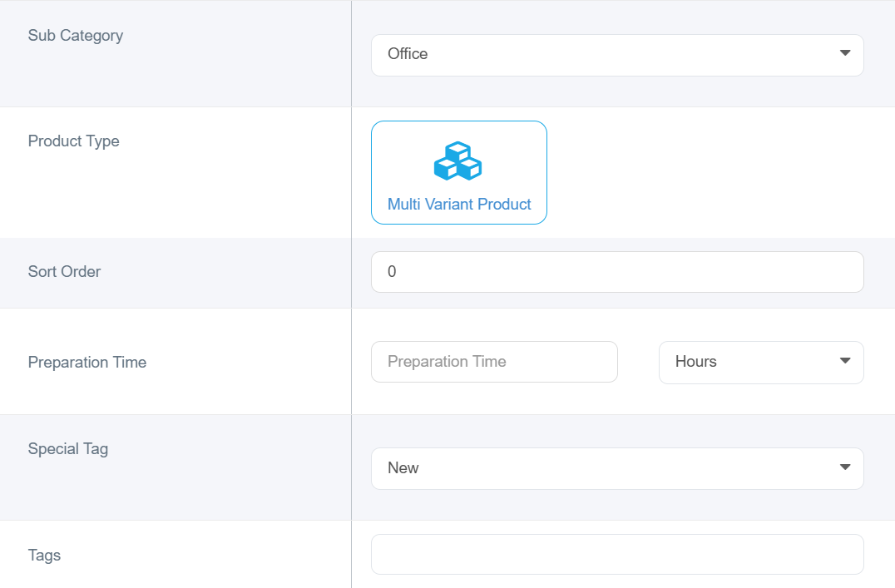Expand the Special Tag dropdown showing New
895x588 pixels.
(x=617, y=469)
